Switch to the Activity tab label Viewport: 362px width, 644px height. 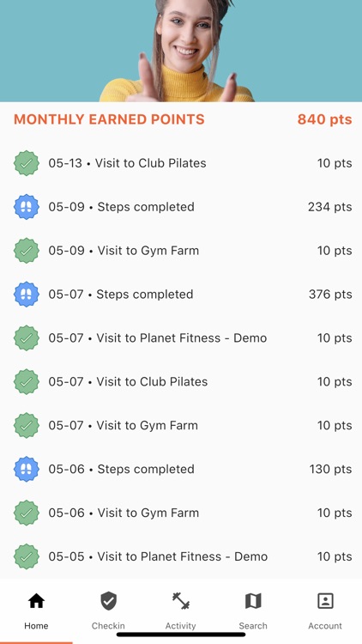(181, 626)
